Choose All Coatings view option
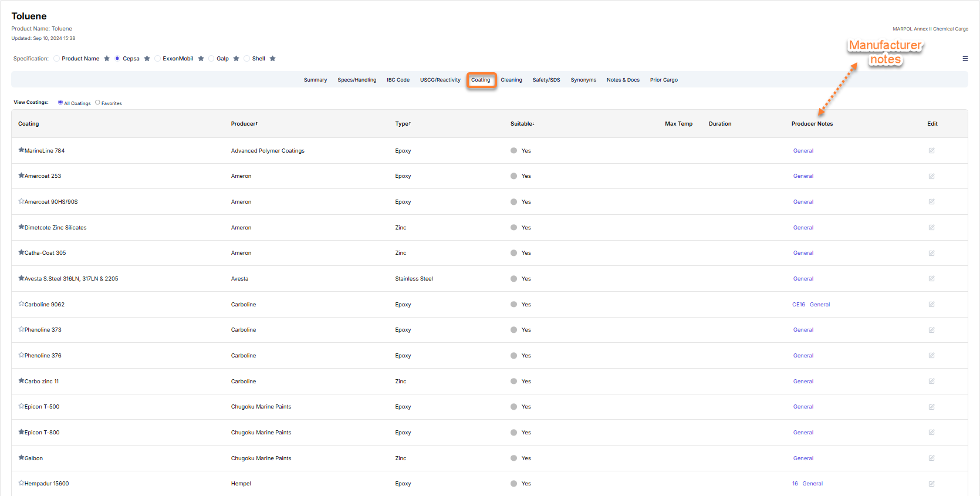980x496 pixels. (60, 103)
